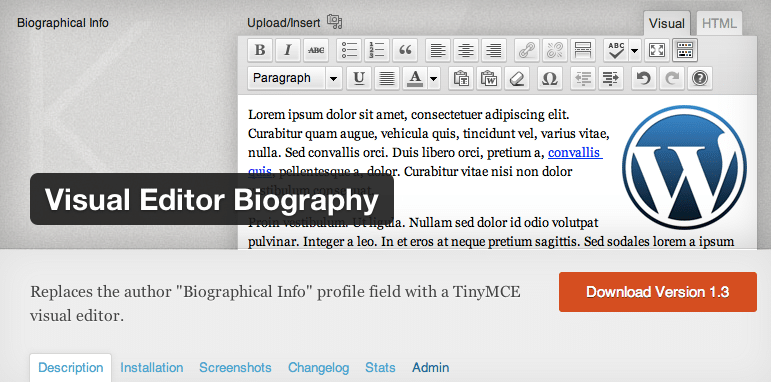Apply blockquote formatting
The image size is (771, 382).
[x=405, y=50]
